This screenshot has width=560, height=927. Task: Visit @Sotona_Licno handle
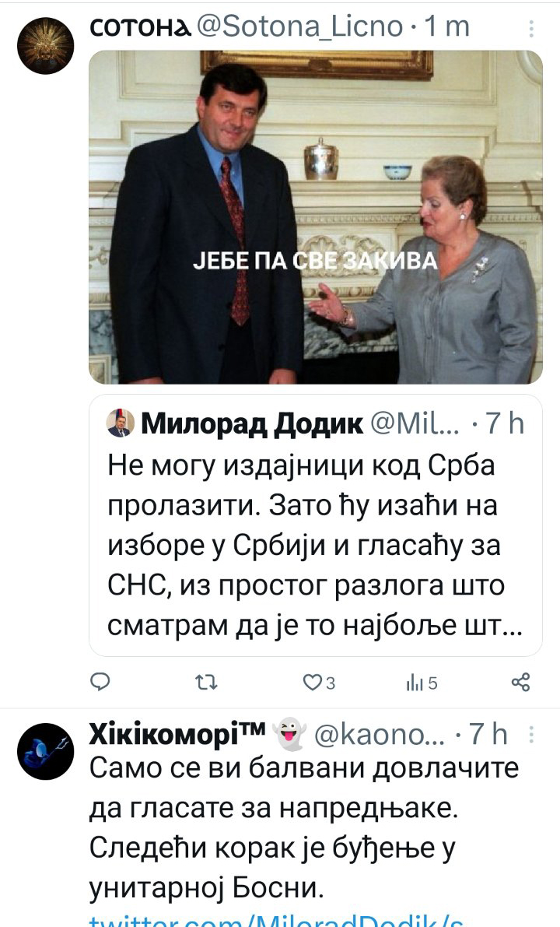point(299,26)
